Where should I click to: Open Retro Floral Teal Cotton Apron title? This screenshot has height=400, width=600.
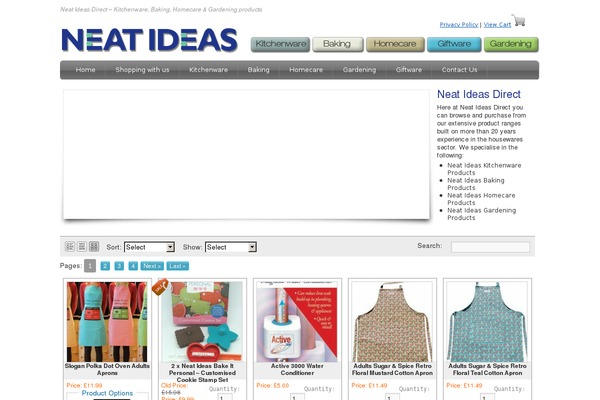click(487, 369)
